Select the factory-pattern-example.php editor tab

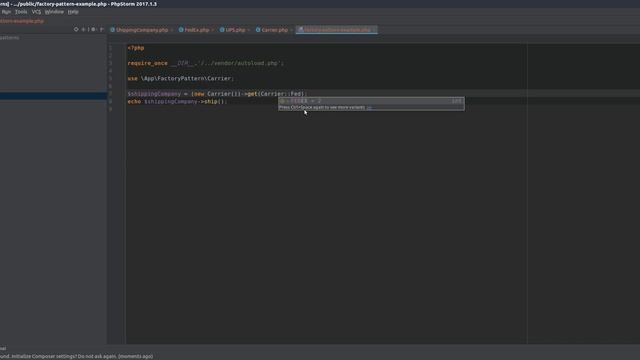pos(337,30)
